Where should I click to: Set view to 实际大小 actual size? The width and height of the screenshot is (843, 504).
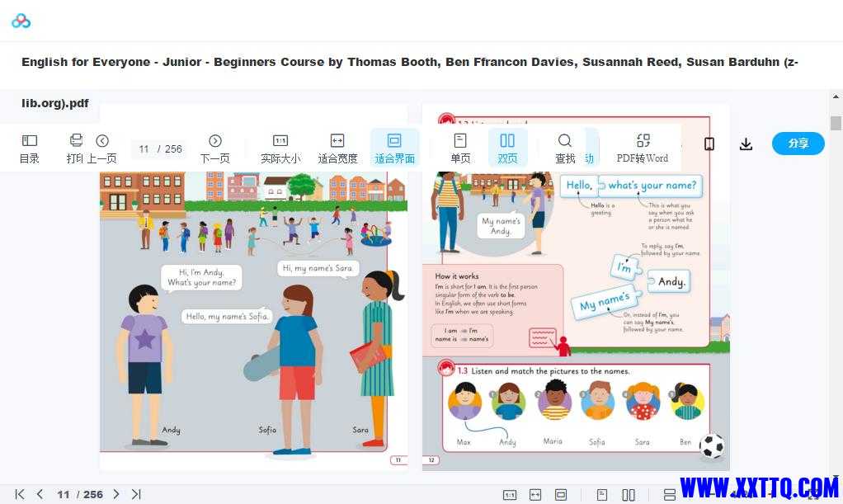point(280,148)
